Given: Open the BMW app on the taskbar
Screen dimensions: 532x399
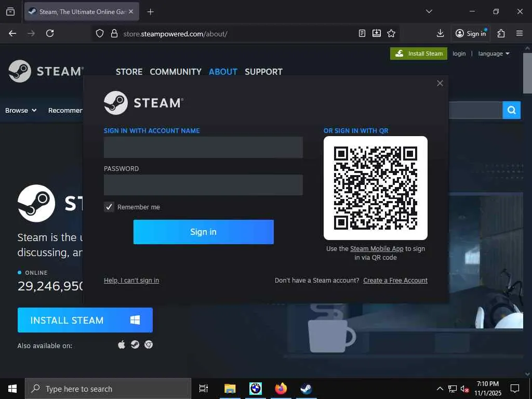Looking at the screenshot, I should click(256, 389).
